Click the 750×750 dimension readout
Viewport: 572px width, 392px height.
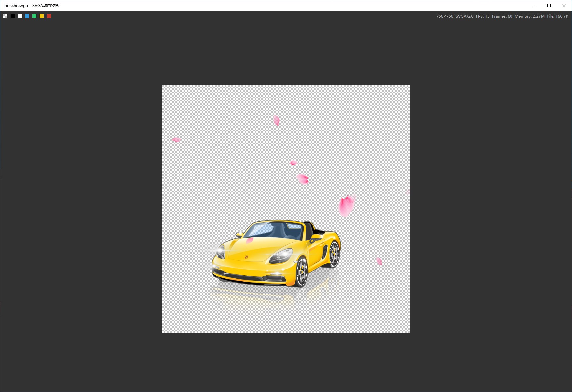445,16
